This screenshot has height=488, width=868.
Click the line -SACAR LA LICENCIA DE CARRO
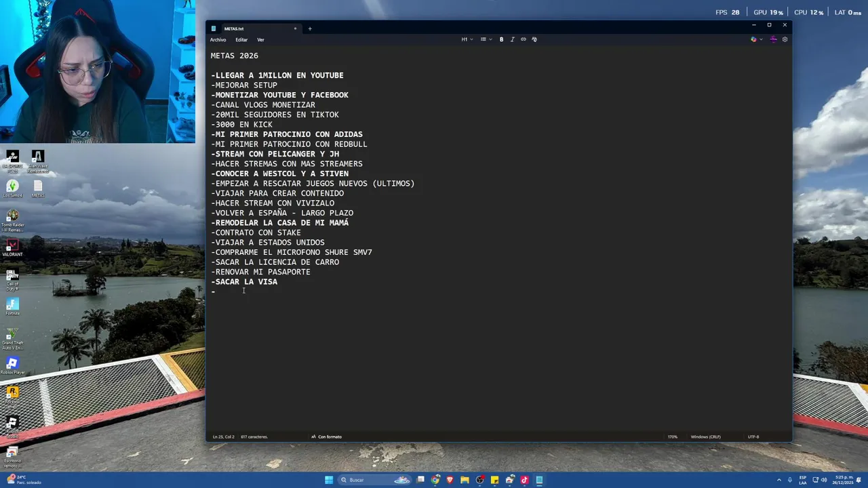(x=275, y=262)
